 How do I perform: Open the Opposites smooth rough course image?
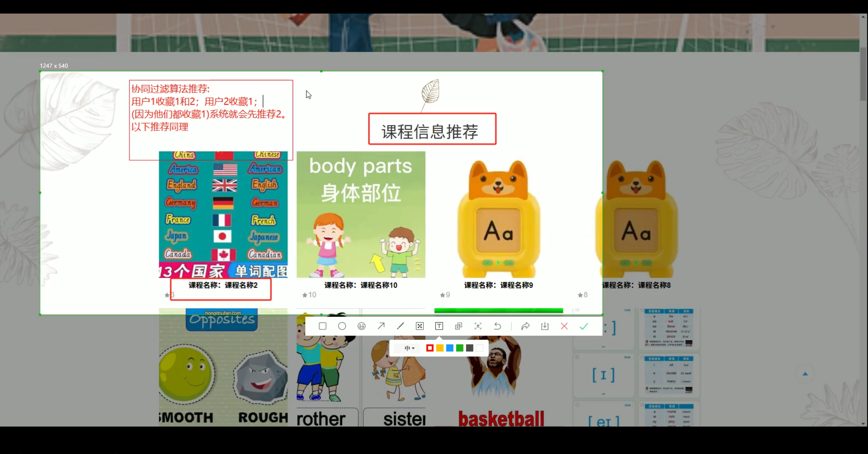(x=223, y=367)
